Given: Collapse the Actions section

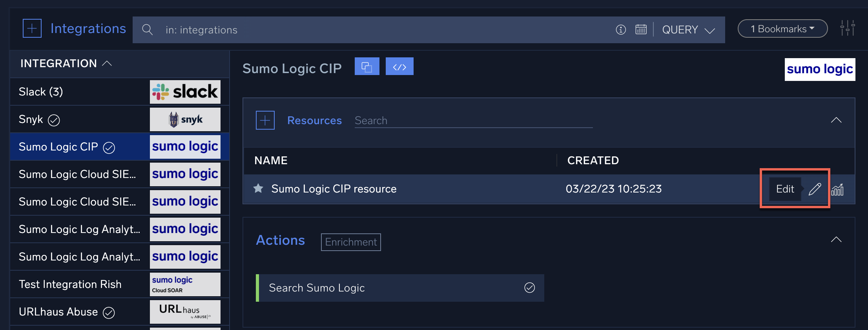Looking at the screenshot, I should click(836, 240).
